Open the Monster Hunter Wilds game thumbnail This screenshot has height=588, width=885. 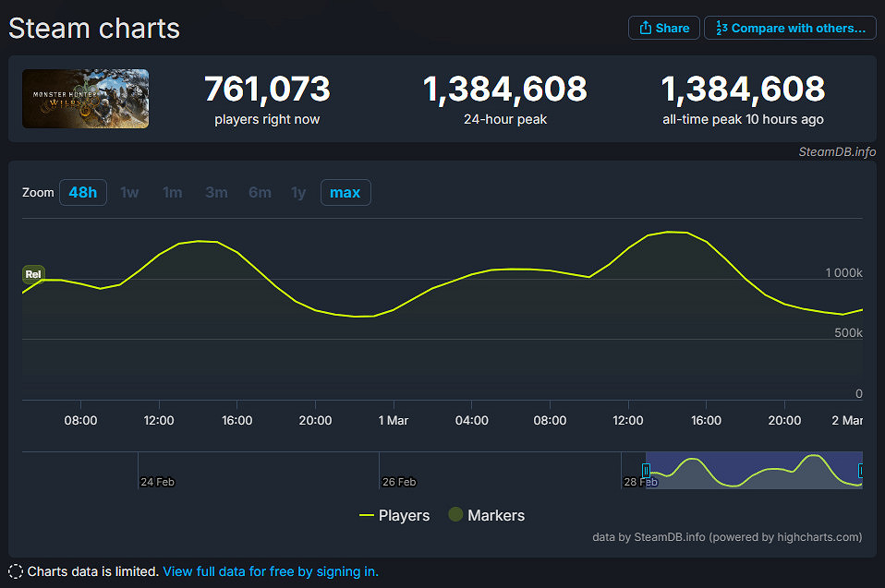(x=86, y=99)
